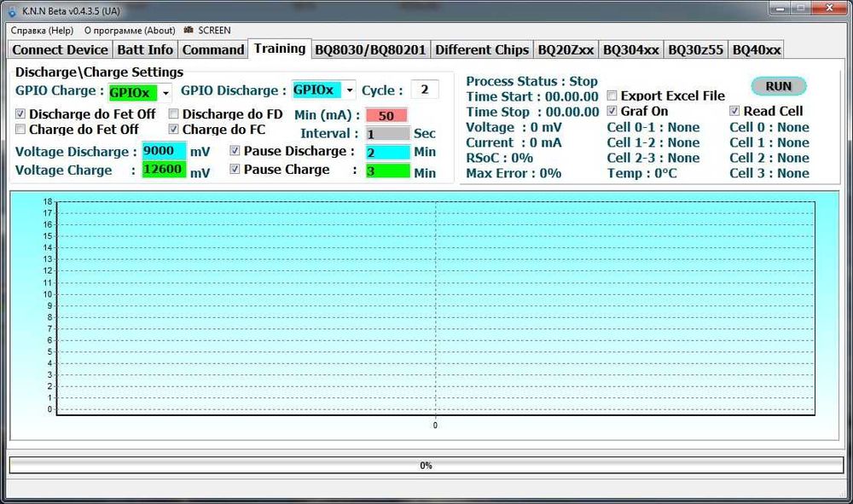Image resolution: width=853 pixels, height=504 pixels.
Task: Click the 0% progress bar
Action: pyautogui.click(x=426, y=466)
